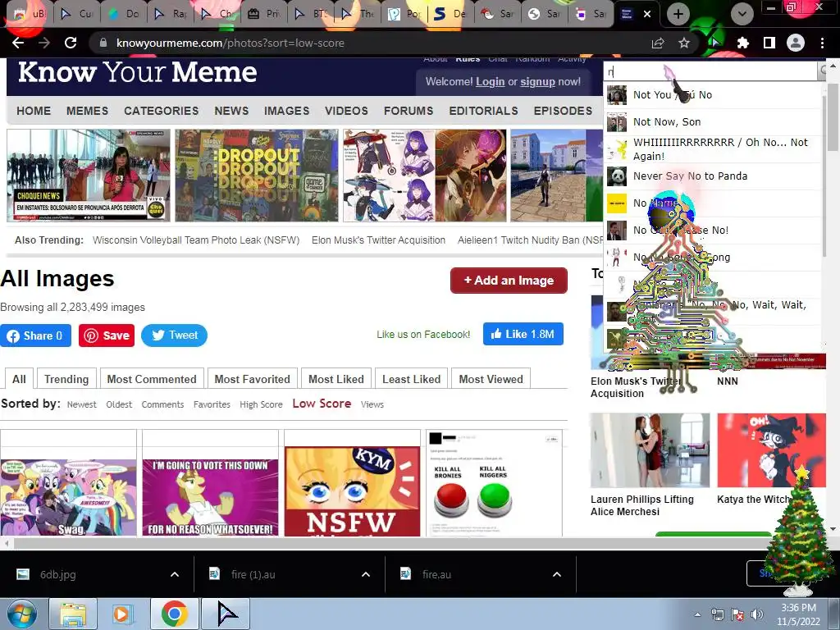The image size is (840, 630).
Task: Open the 'I'm going to vote this down' image
Action: 211,496
